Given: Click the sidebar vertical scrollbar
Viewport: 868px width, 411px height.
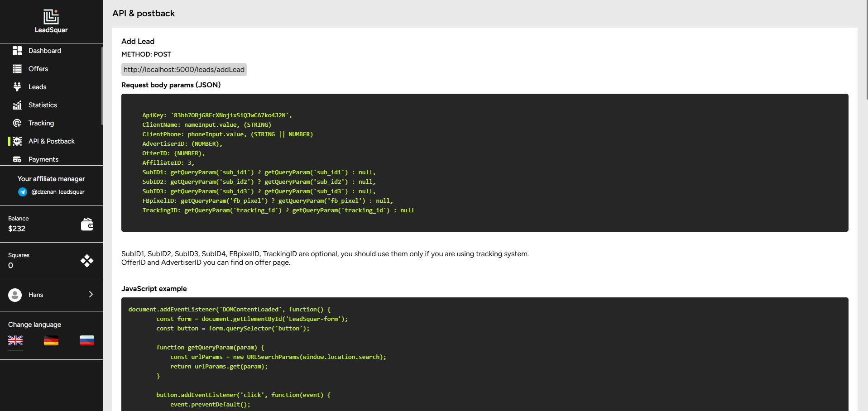Looking at the screenshot, I should [102, 86].
